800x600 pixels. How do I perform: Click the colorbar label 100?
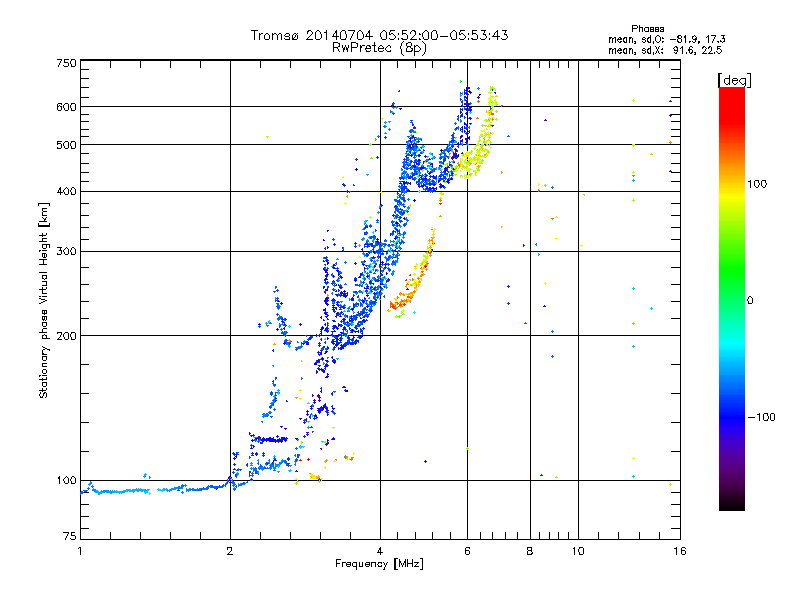[757, 184]
